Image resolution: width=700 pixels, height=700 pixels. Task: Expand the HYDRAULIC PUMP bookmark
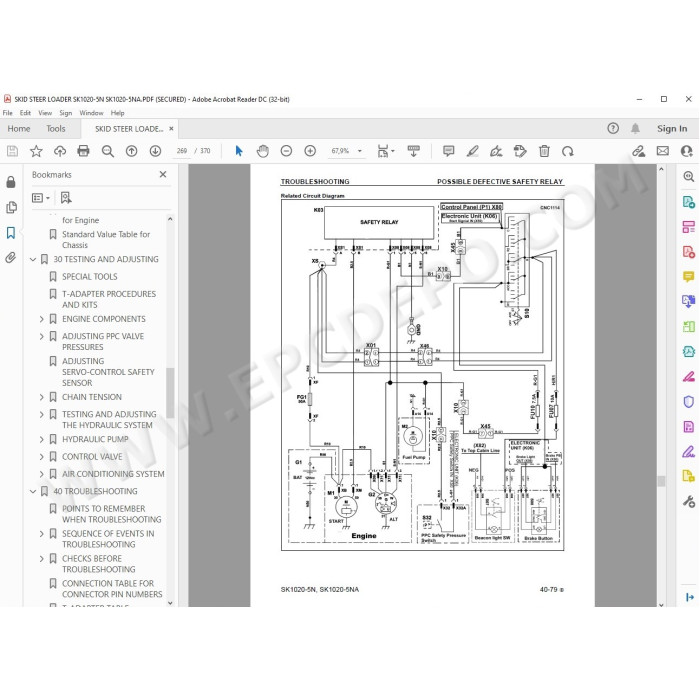[x=42, y=440]
